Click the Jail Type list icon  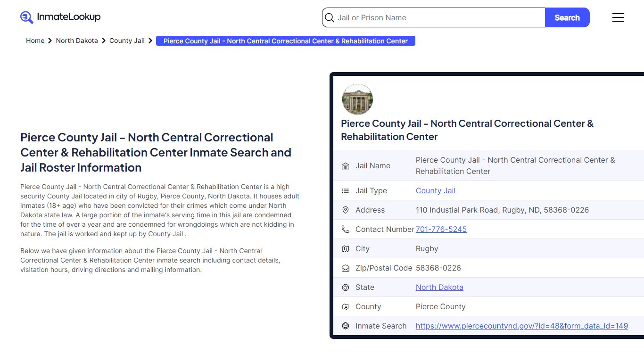click(x=346, y=191)
